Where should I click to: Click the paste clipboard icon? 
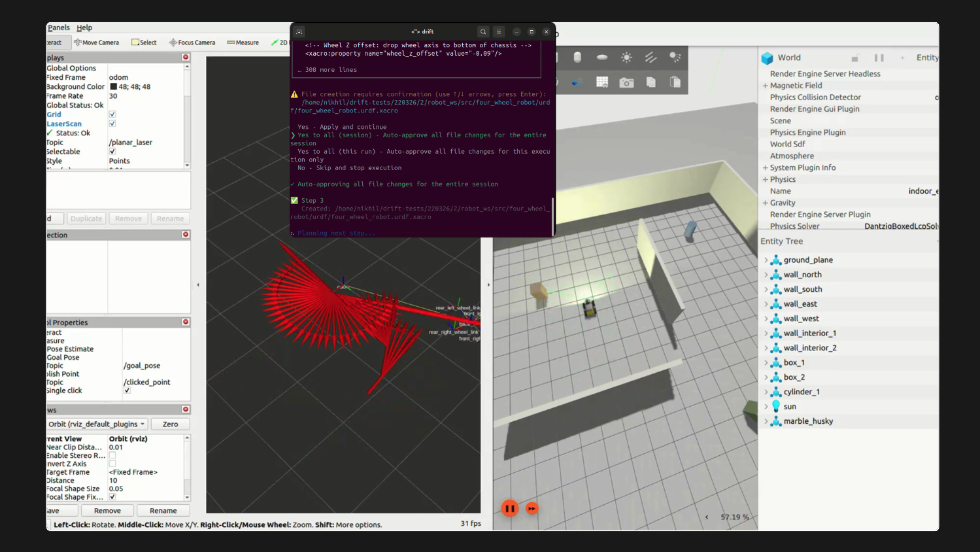[x=675, y=82]
